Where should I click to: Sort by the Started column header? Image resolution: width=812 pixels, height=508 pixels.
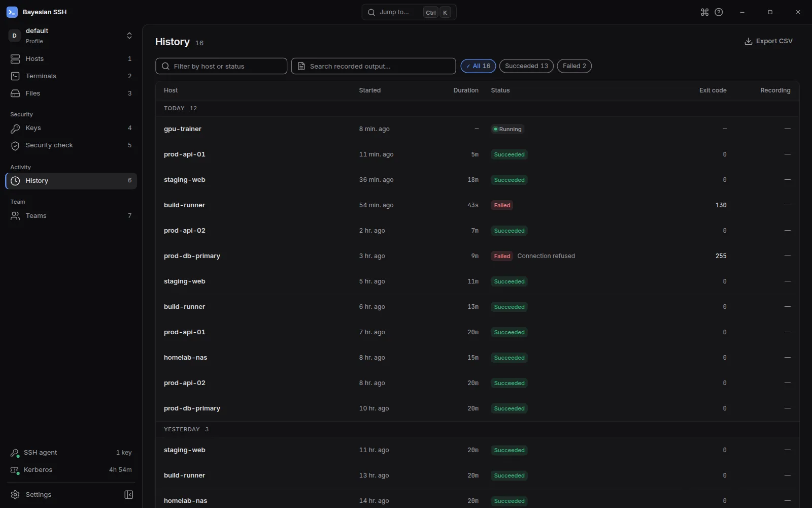(369, 90)
